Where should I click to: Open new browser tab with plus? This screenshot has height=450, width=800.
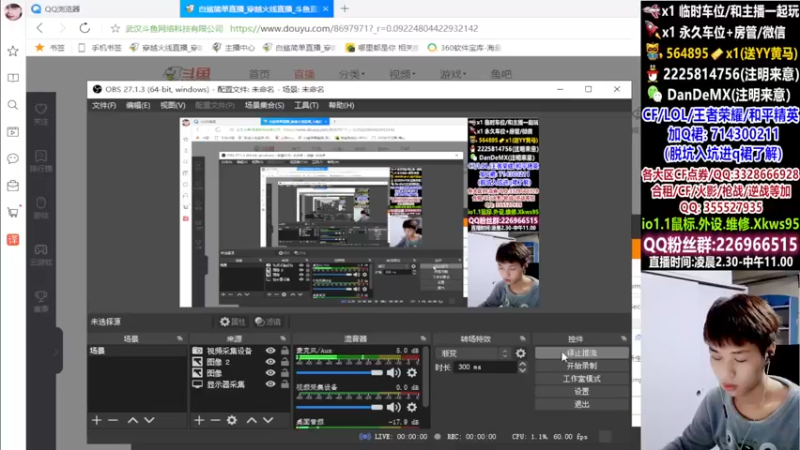(x=345, y=9)
